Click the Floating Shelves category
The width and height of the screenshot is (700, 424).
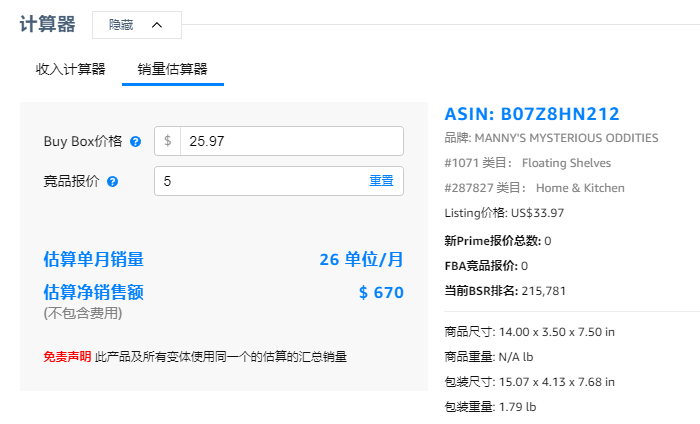(x=566, y=162)
